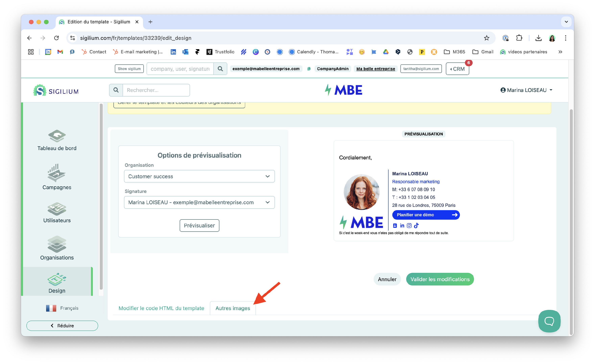Click Instagram icon in signature preview
This screenshot has height=364, width=595.
tap(409, 225)
